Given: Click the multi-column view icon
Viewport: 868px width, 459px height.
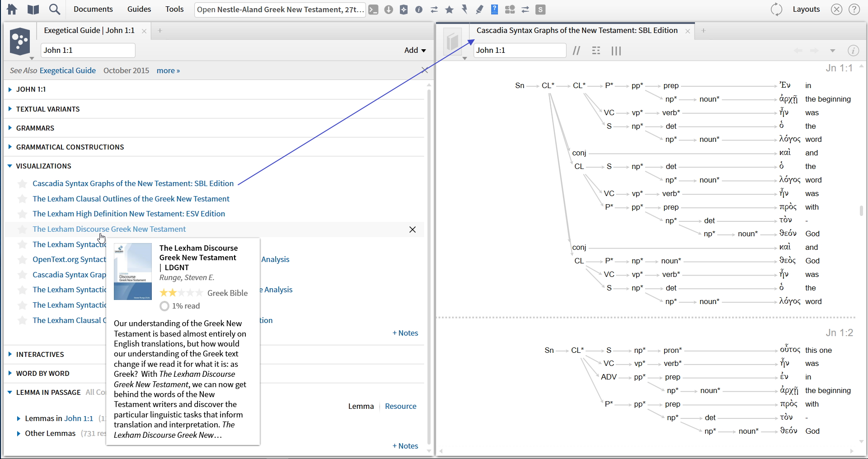Looking at the screenshot, I should tap(616, 51).
